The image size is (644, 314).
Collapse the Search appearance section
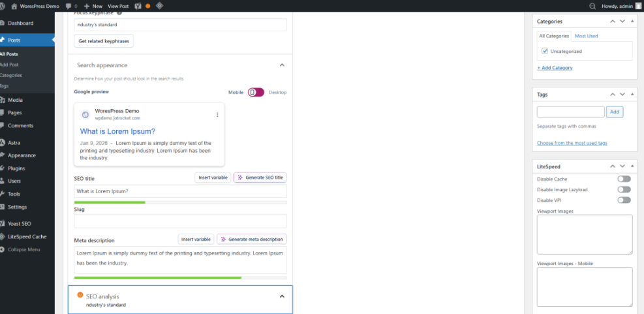pyautogui.click(x=282, y=65)
